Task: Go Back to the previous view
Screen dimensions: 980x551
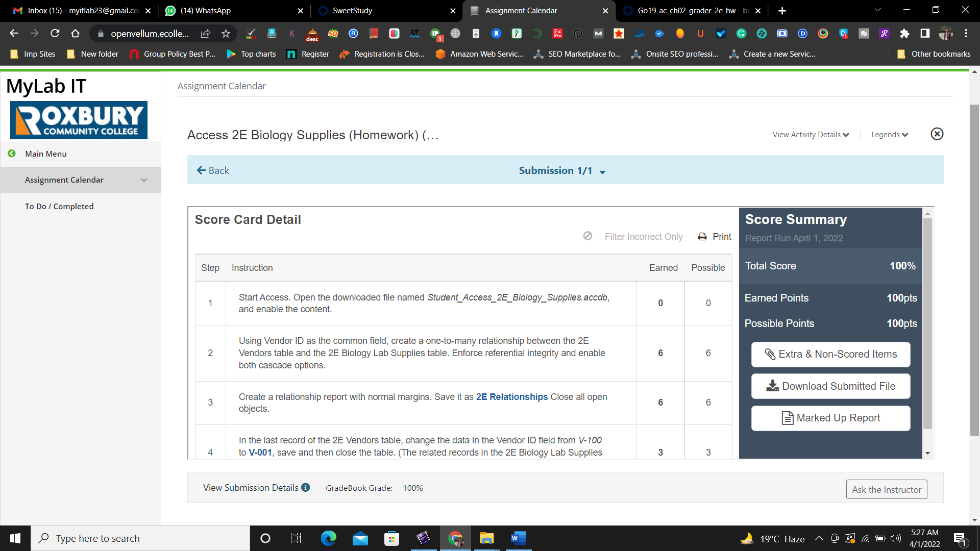Action: coord(213,170)
